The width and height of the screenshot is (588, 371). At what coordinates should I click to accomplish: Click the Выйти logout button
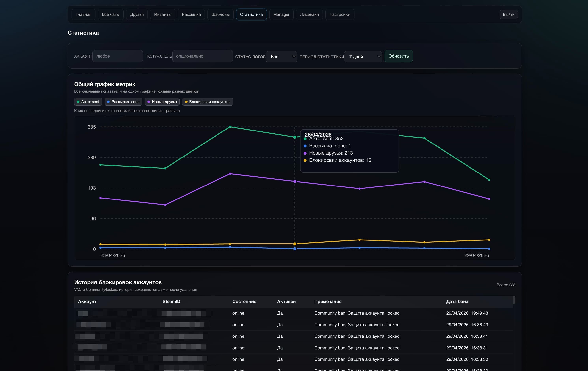[x=509, y=14]
